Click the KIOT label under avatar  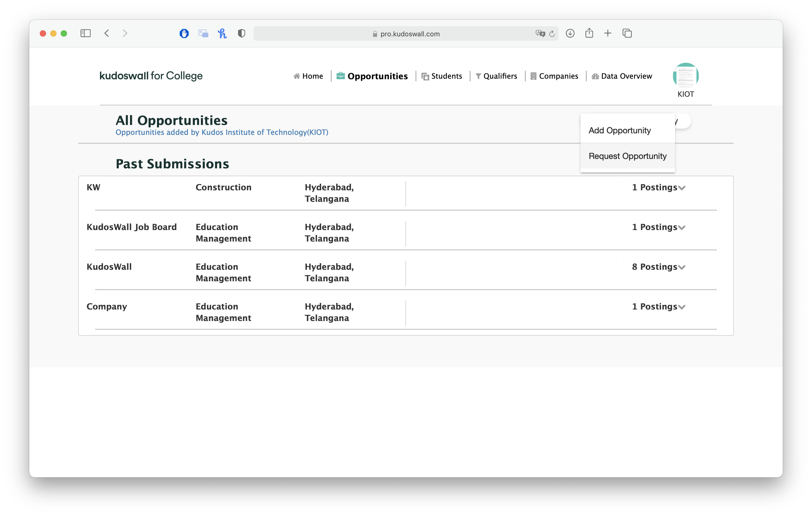click(686, 94)
